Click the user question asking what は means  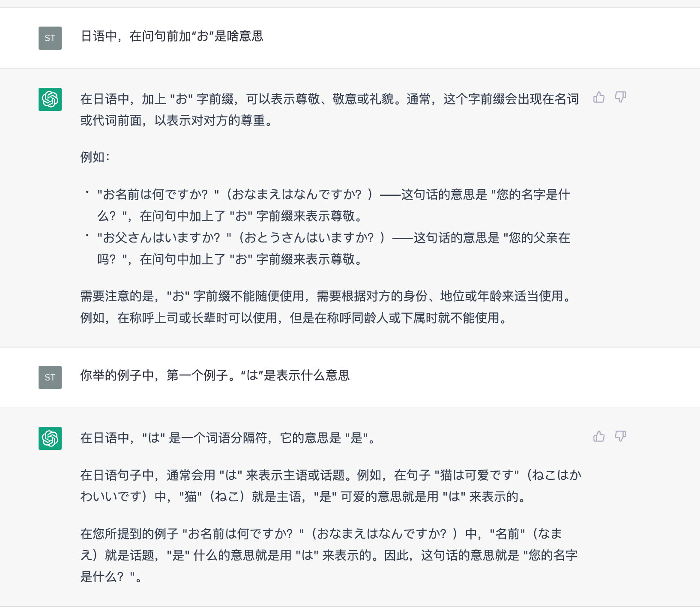coord(215,376)
